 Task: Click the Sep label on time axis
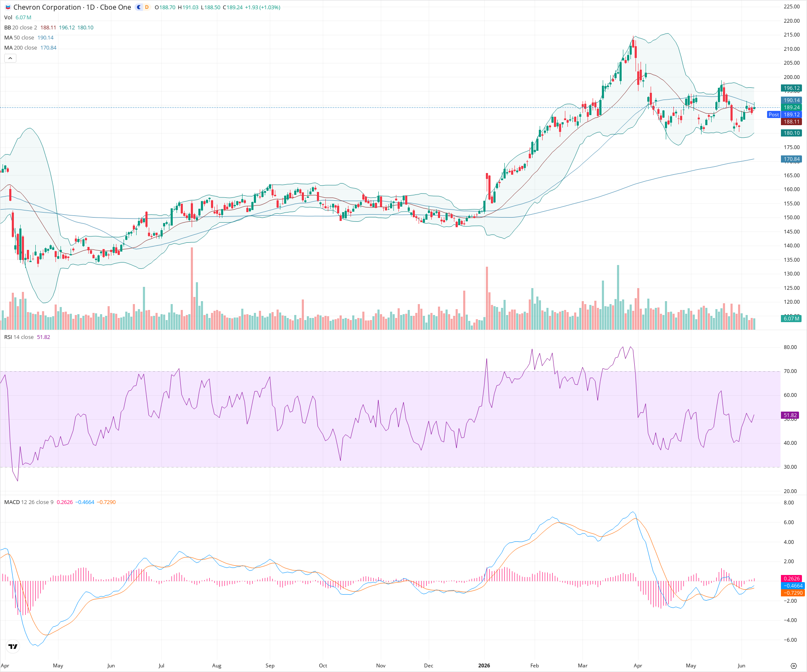pyautogui.click(x=270, y=665)
